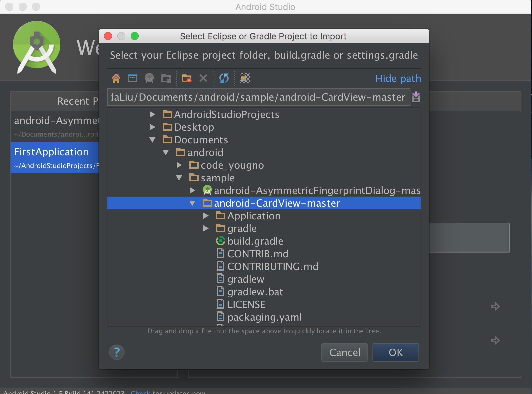The image size is (532, 394).
Task: Close the import dialog via red button
Action: tap(108, 36)
